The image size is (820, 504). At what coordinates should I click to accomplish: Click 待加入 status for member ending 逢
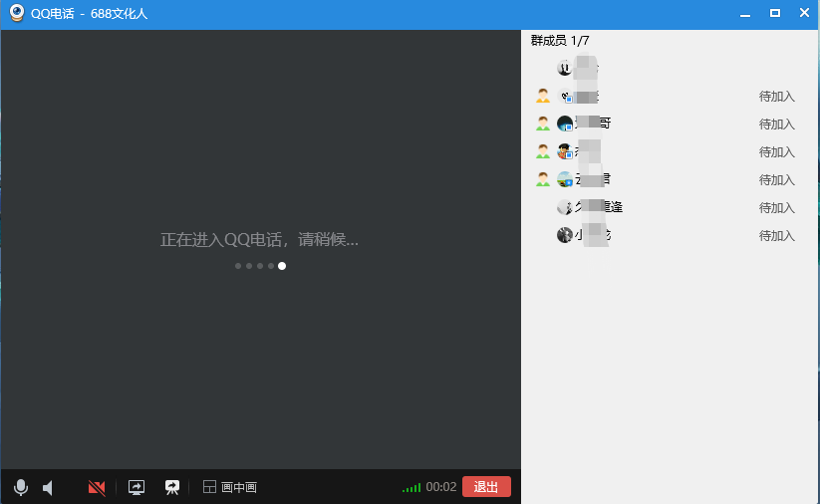pyautogui.click(x=776, y=208)
